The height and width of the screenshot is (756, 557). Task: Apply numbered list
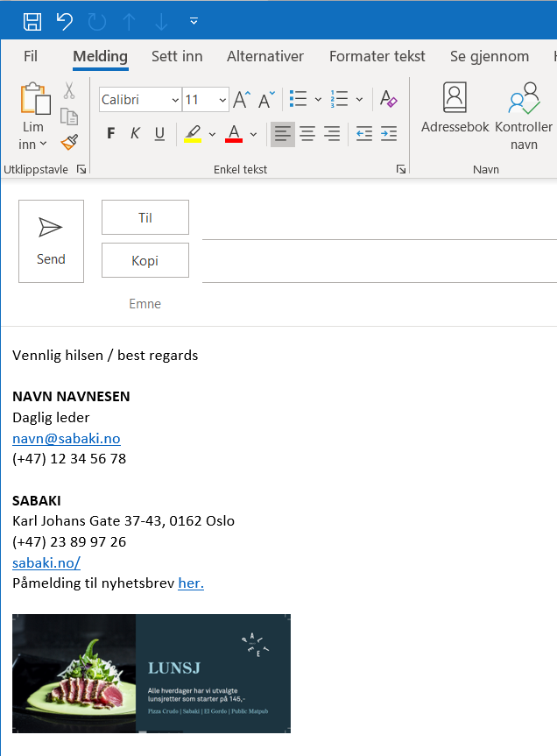tap(339, 99)
